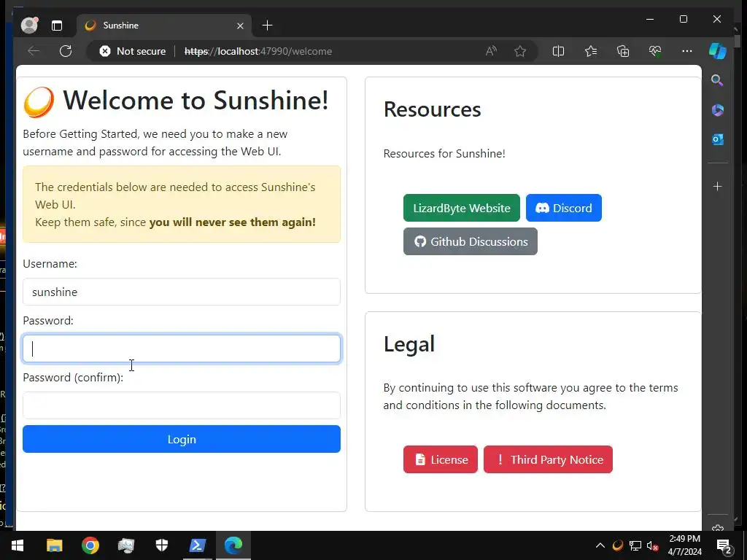Click the "Legal" heading
This screenshot has width=747, height=560.
pyautogui.click(x=409, y=344)
